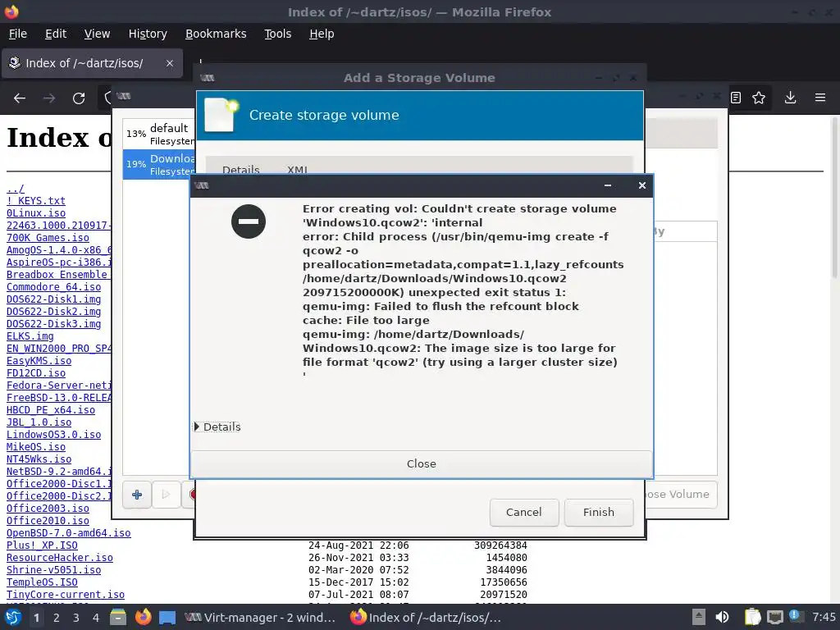
Task: Click the show desktop taskbar icon
Action: 167,618
